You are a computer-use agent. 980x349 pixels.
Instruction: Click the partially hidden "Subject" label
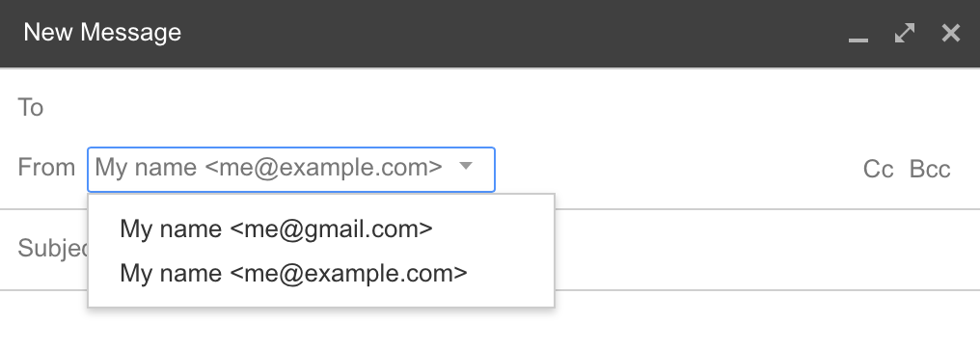click(x=53, y=249)
